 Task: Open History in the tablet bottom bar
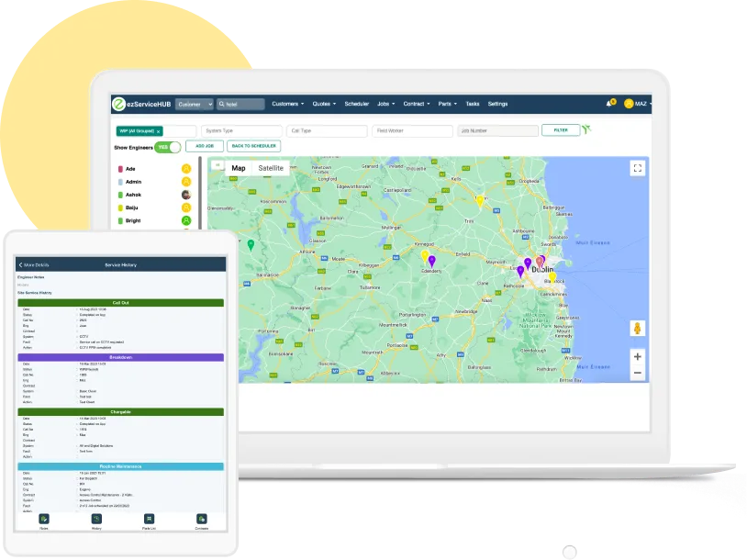coord(96,521)
